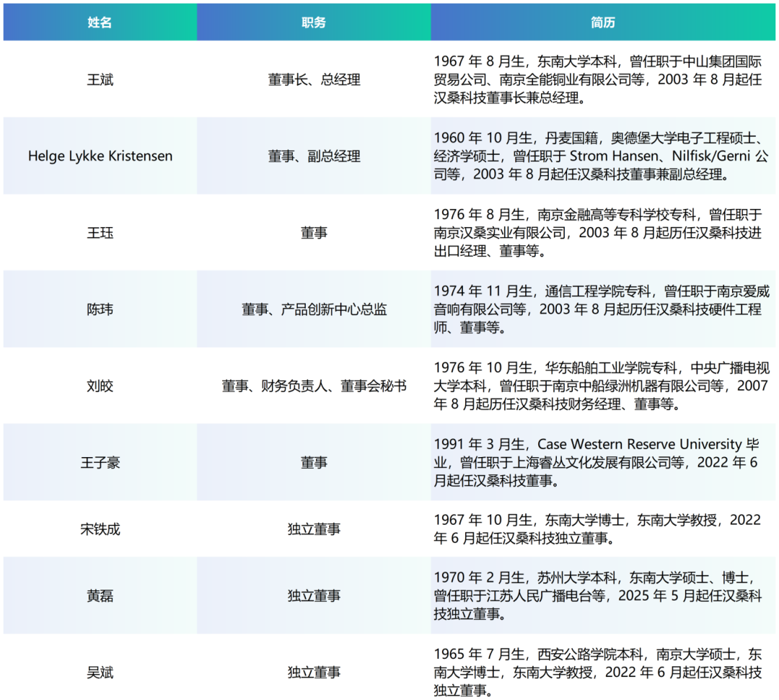Select the name cell 吴斌
This screenshot has width=779, height=700.
coord(100,672)
